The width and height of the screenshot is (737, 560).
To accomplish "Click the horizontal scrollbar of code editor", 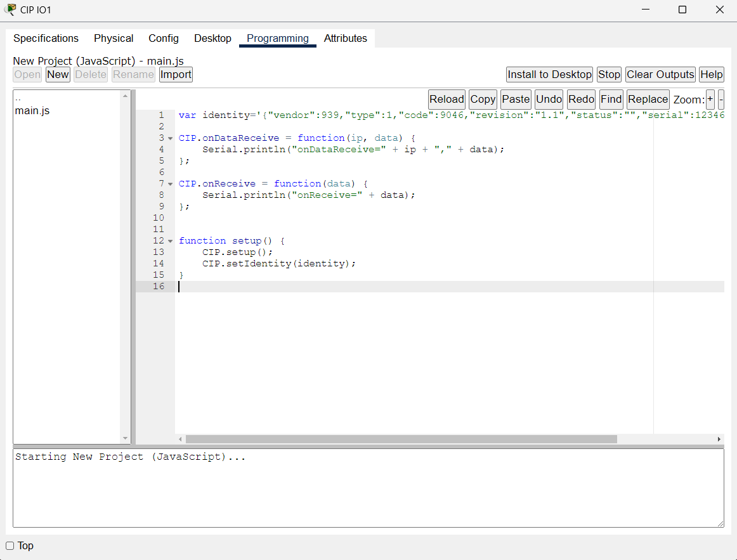I will coord(401,439).
